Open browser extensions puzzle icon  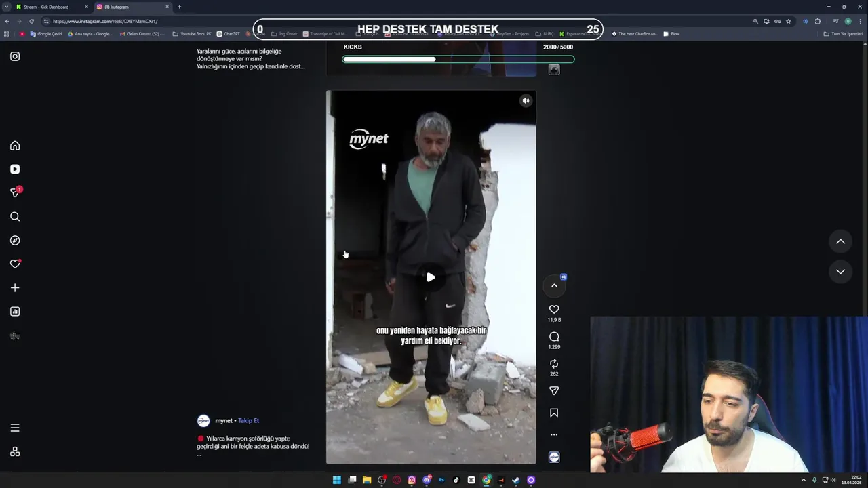tap(818, 21)
